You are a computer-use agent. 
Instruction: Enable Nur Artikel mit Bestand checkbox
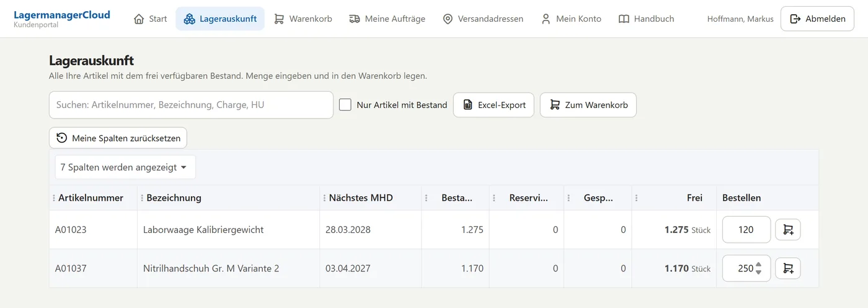tap(345, 105)
